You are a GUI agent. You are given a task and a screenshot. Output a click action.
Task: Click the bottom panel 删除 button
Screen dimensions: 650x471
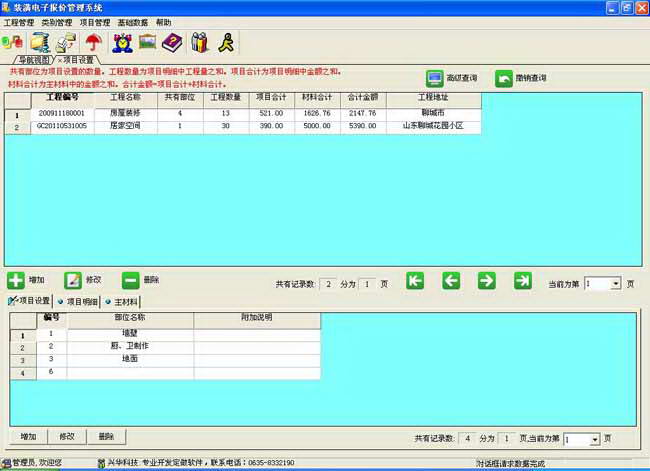click(106, 437)
